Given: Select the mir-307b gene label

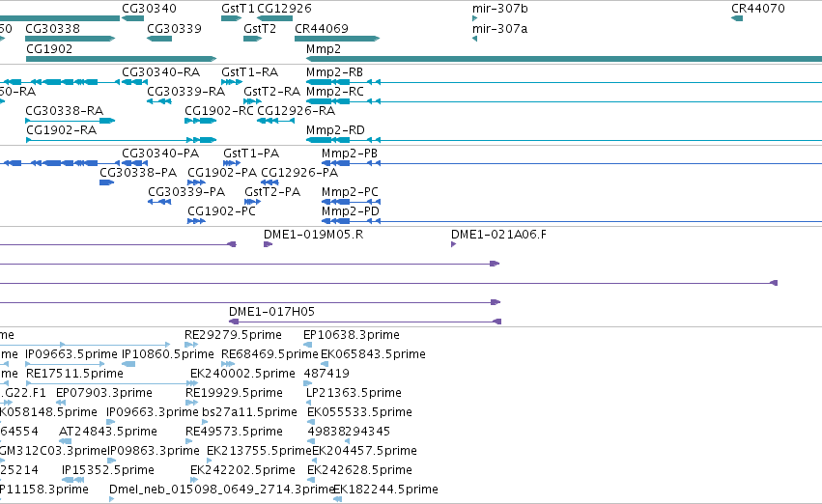Looking at the screenshot, I should [x=500, y=9].
